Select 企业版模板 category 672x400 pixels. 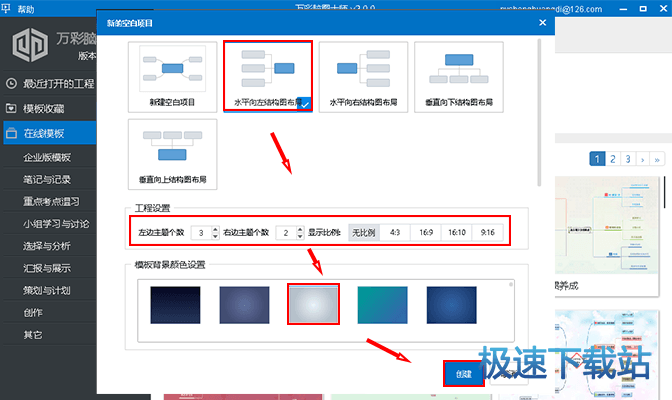(x=47, y=157)
